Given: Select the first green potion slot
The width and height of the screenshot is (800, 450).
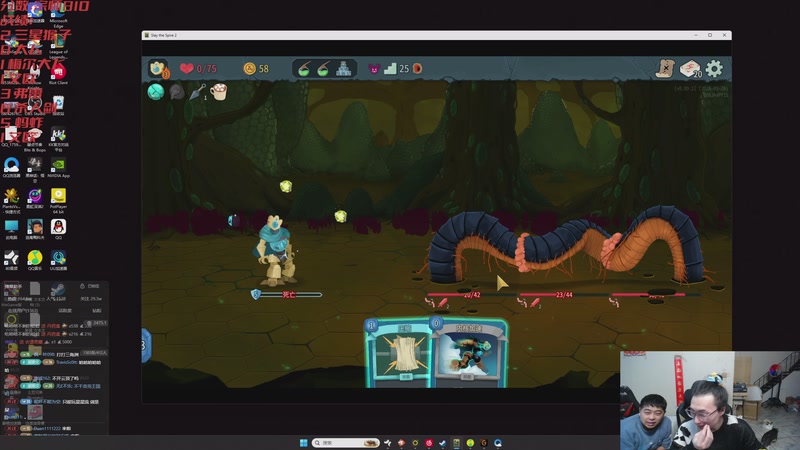Looking at the screenshot, I should coord(304,68).
